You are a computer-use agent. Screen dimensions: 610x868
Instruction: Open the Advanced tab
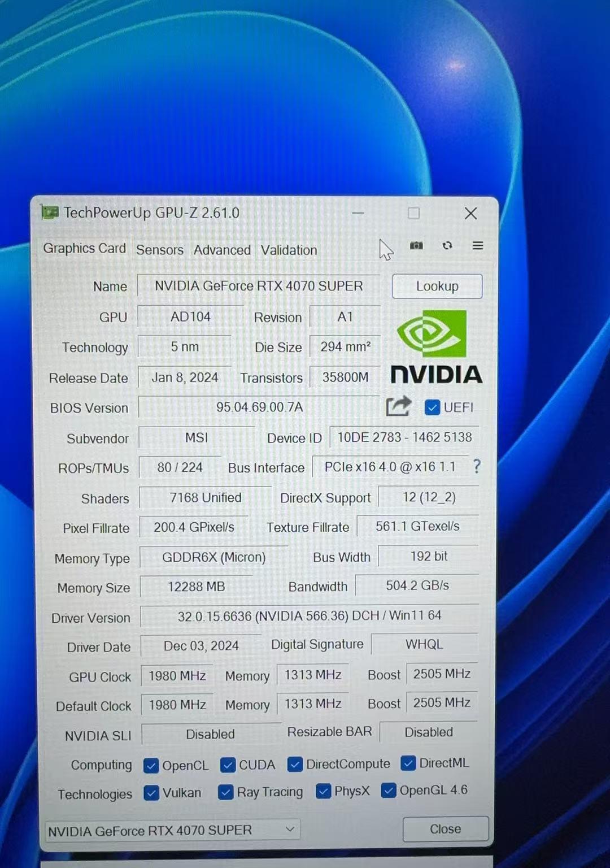pos(222,250)
